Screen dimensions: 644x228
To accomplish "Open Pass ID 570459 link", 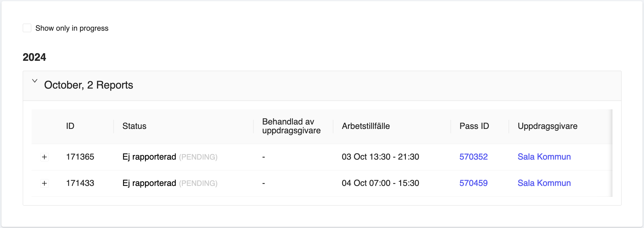I will point(473,183).
